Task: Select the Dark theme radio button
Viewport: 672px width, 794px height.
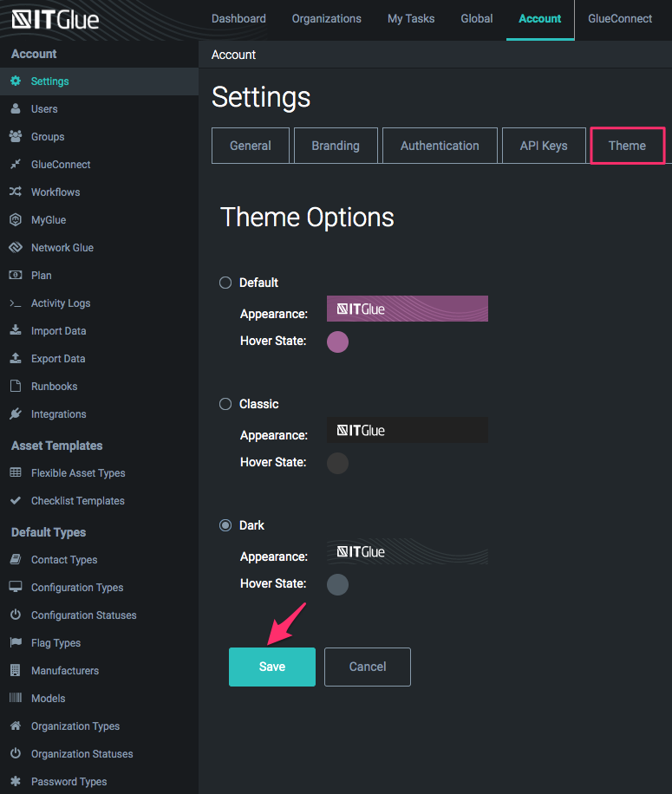Action: (225, 524)
